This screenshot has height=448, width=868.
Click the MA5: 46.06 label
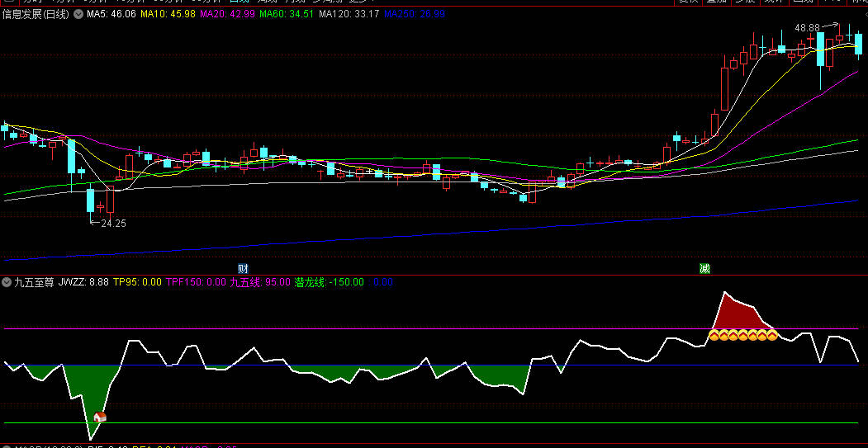point(111,14)
